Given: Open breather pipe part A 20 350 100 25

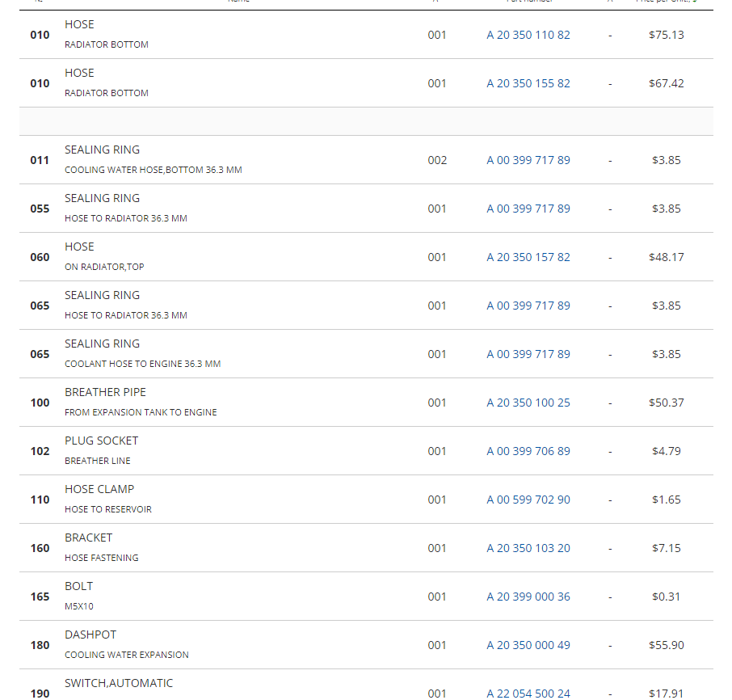Looking at the screenshot, I should [x=528, y=403].
